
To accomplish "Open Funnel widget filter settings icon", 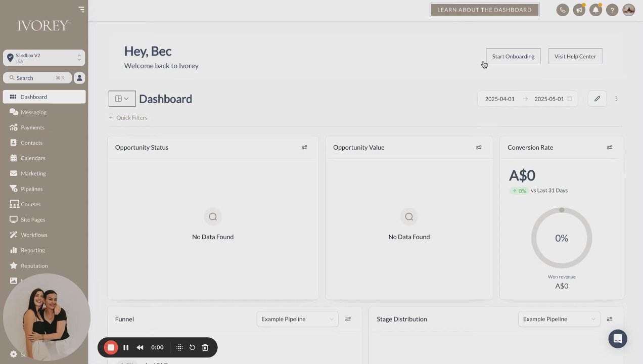I will coord(348,319).
